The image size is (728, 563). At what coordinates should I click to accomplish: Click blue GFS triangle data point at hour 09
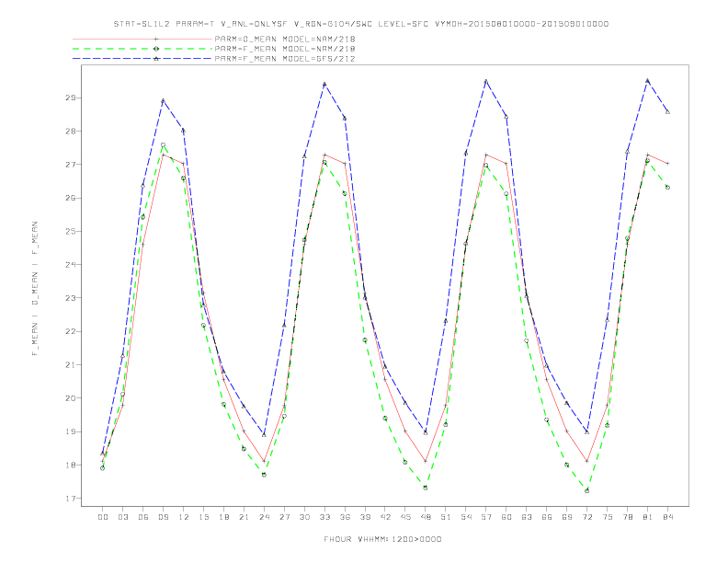(163, 100)
